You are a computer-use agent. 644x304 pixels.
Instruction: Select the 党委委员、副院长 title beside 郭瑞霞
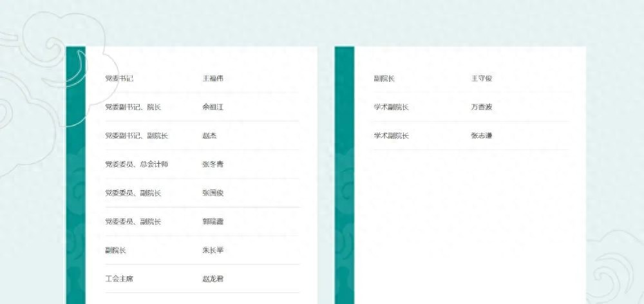[133, 222]
